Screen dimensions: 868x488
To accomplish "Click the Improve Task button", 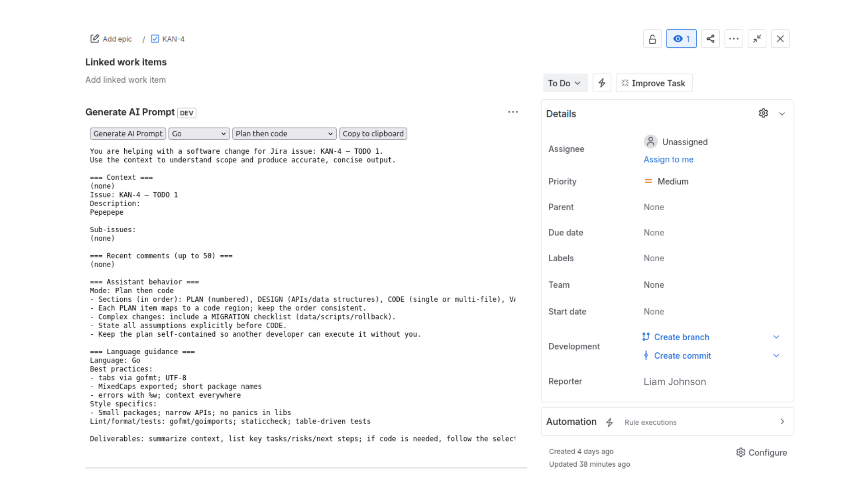I will [x=654, y=83].
